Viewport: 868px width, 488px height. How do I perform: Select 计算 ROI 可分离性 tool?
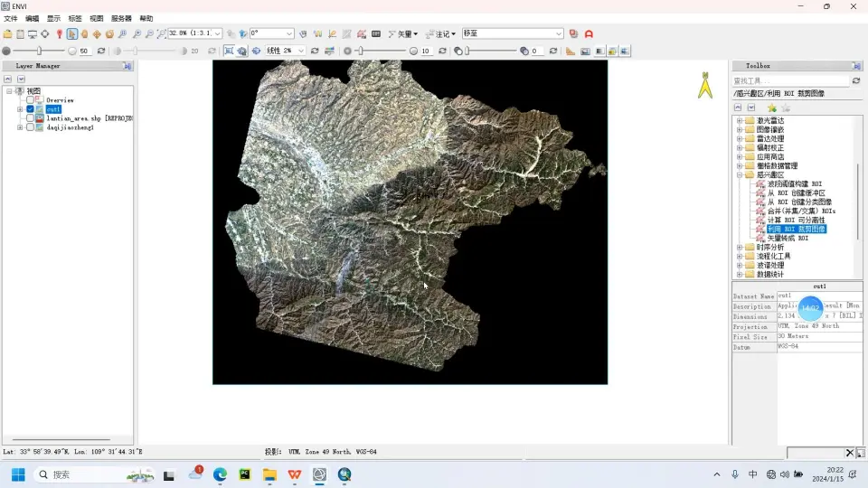(x=796, y=221)
